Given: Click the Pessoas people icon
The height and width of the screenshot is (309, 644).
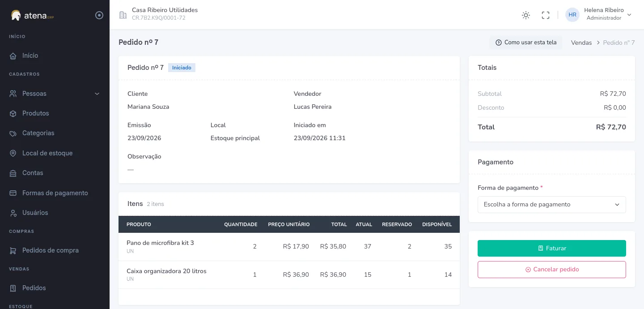Looking at the screenshot, I should 13,94.
